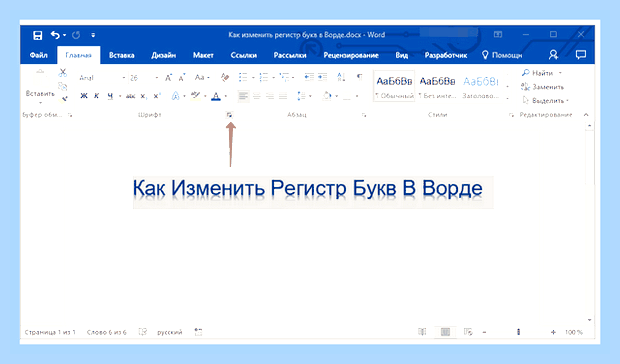Screen dimensions: 620x364
Task: Open the comments speech bubble icon
Action: pos(580,55)
